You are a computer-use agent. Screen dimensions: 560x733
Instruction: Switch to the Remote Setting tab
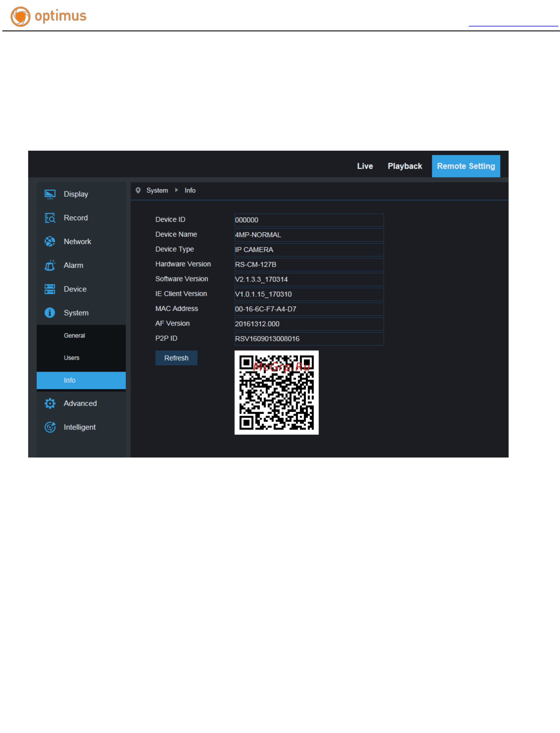(x=466, y=166)
